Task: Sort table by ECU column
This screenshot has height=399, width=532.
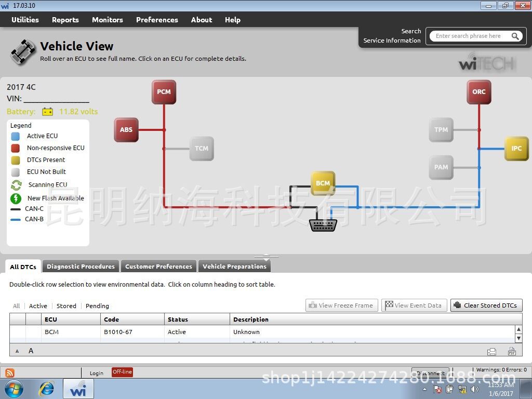Action: (71, 320)
